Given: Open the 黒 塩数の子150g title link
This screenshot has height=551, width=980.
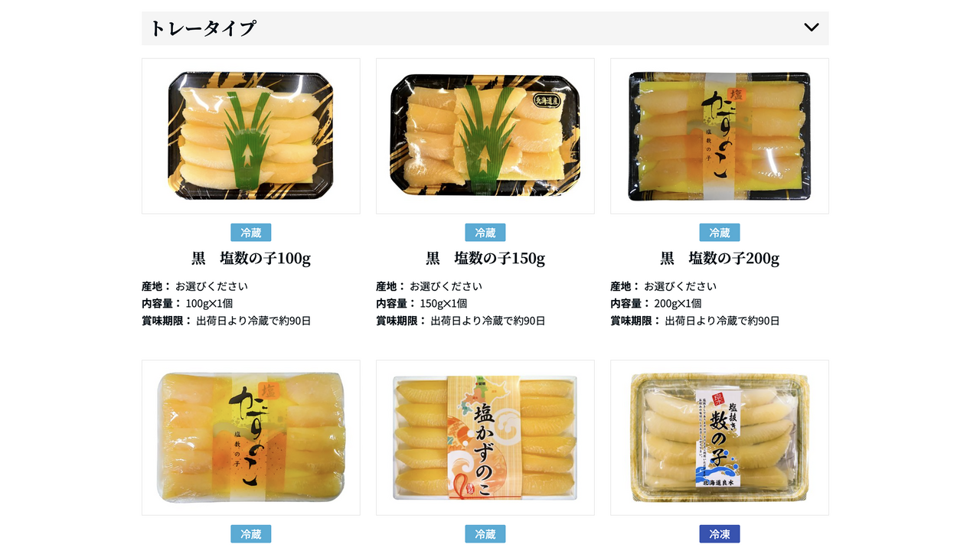Looking at the screenshot, I should 485,259.
